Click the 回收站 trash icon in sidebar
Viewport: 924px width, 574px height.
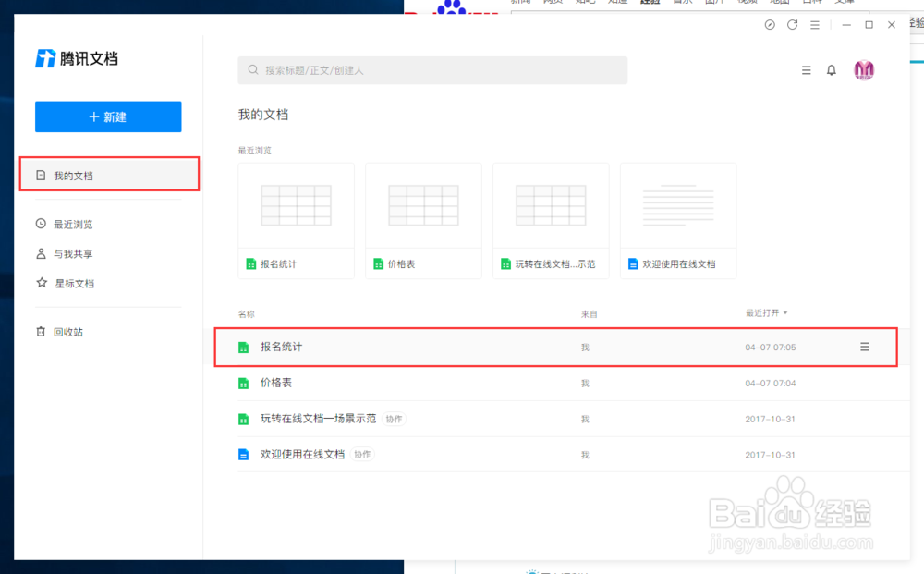(x=39, y=332)
